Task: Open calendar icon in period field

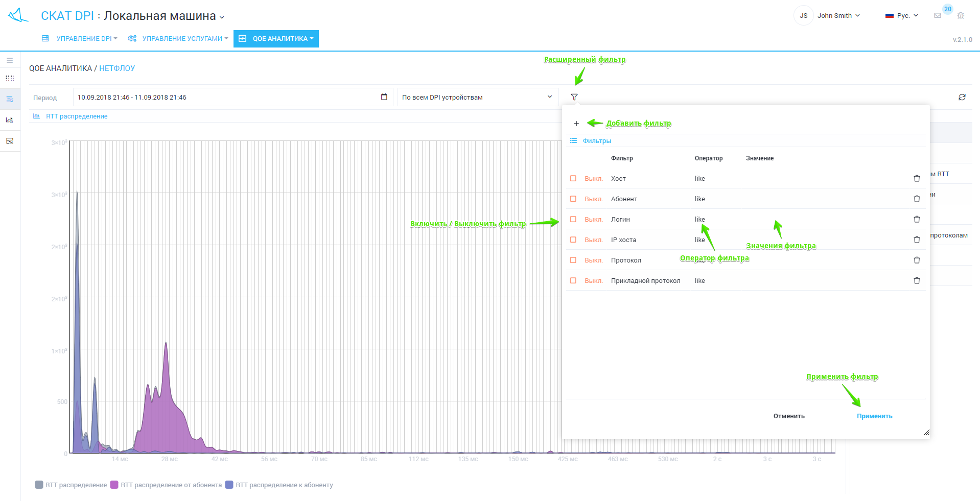Action: click(384, 97)
